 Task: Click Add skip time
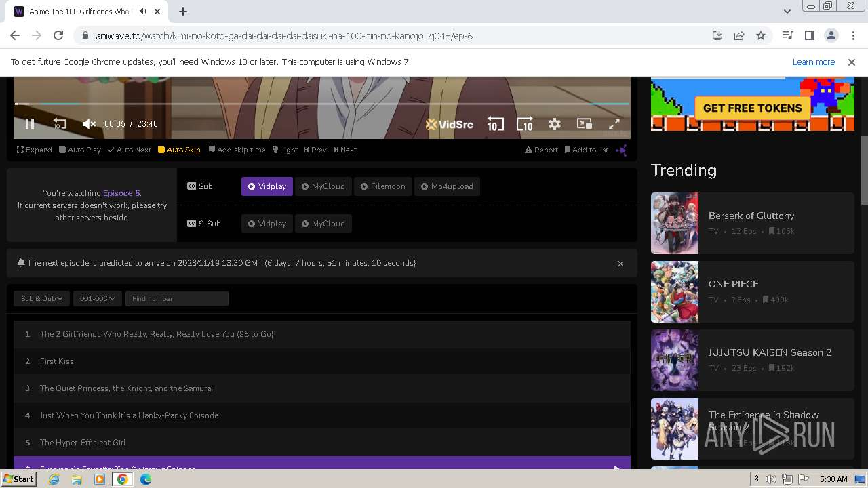pyautogui.click(x=237, y=150)
